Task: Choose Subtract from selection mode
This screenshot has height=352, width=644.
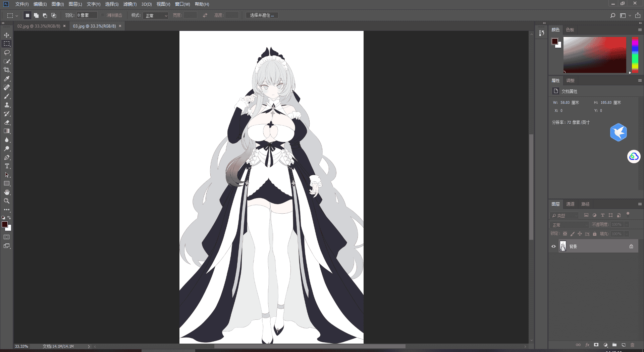Action: (45, 15)
